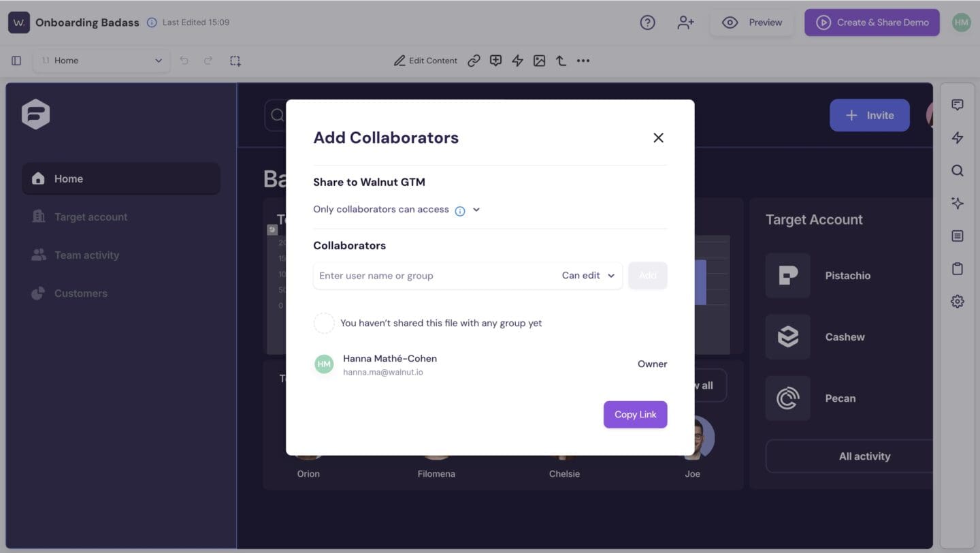Click the undo arrow icon

[184, 61]
